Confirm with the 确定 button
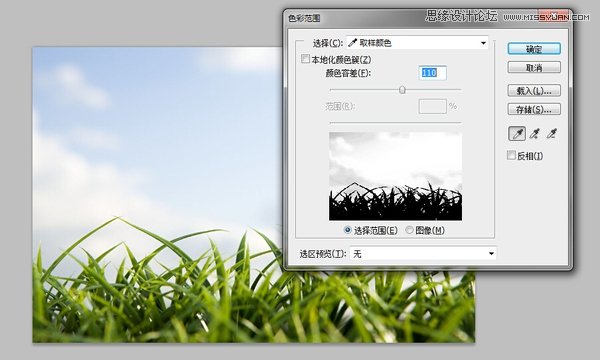This screenshot has height=360, width=600. 534,49
